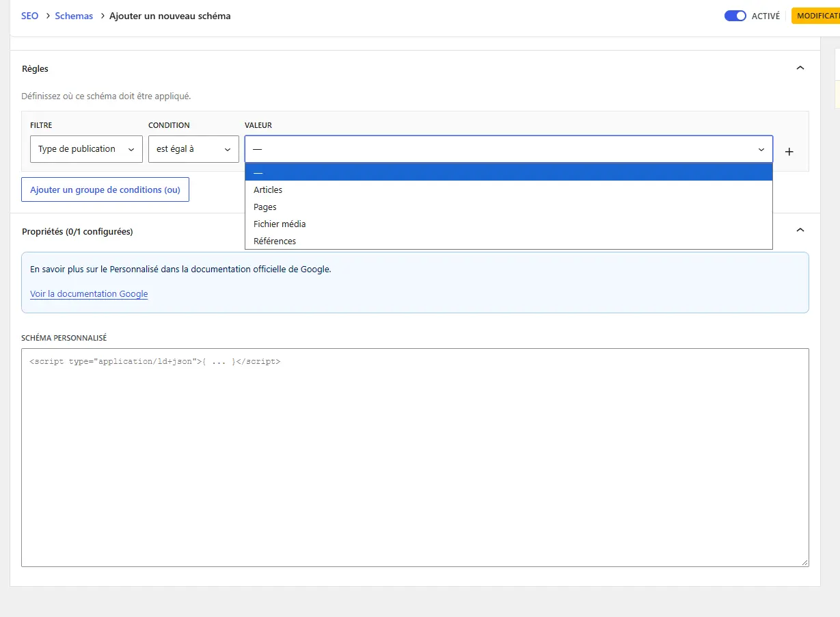Image resolution: width=840 pixels, height=617 pixels.
Task: Toggle the Activé switch off
Action: 735,16
